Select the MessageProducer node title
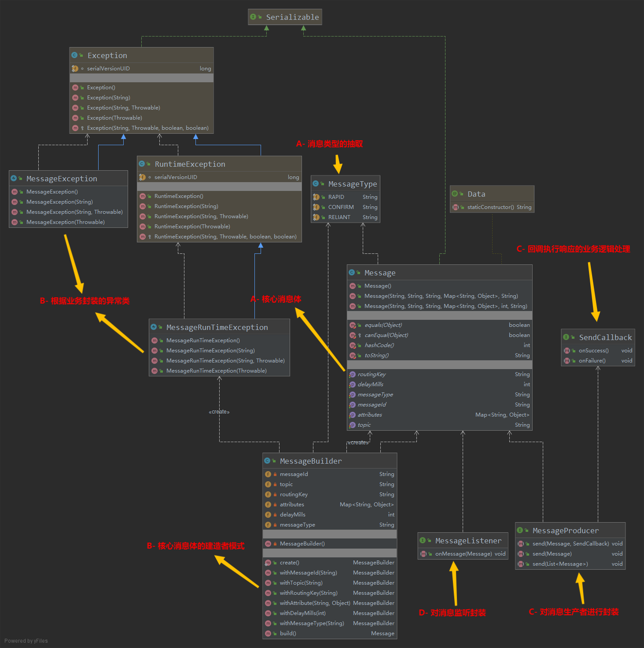This screenshot has width=644, height=648. (x=566, y=530)
